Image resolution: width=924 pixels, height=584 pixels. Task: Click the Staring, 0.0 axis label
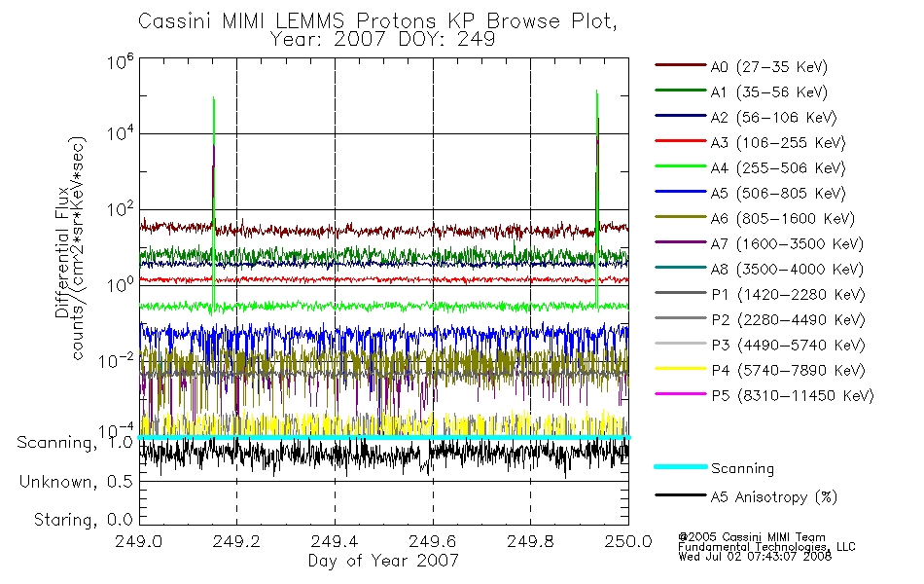[83, 520]
